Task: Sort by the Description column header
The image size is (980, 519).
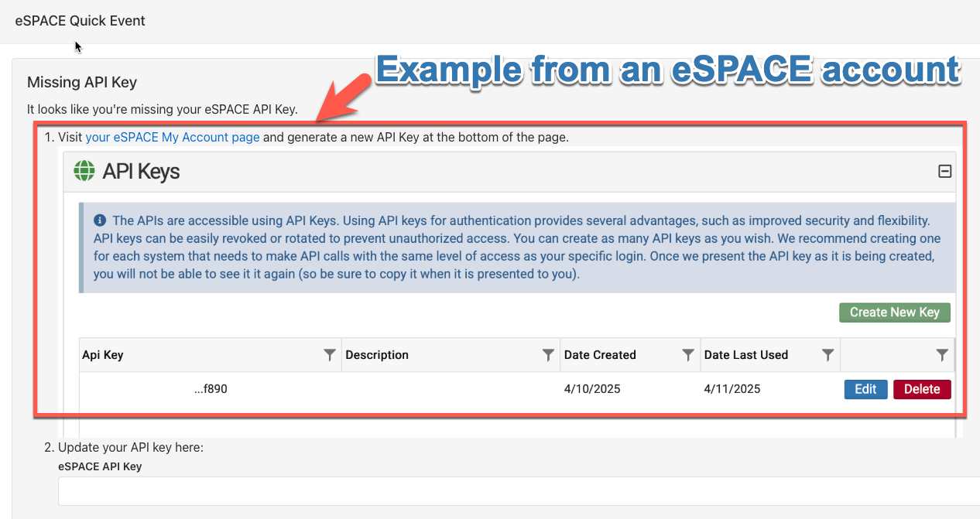Action: coord(377,355)
